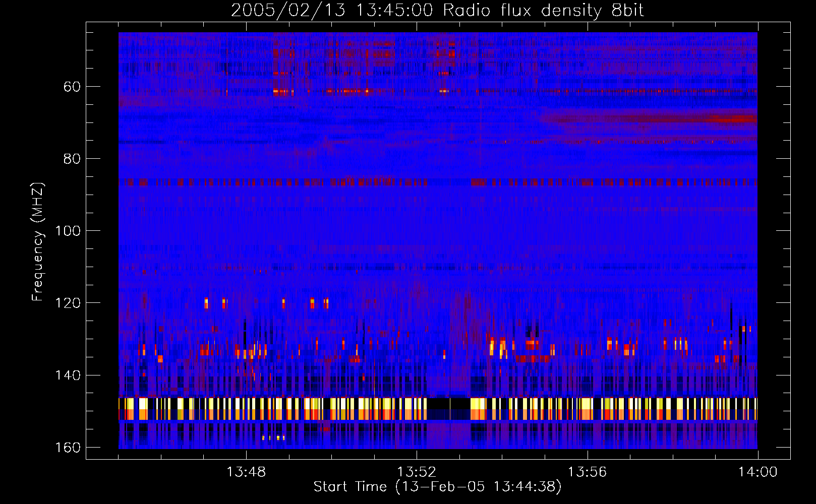Click the 100 frequency tick label
Viewport: 816px width, 504px height.
[67, 231]
